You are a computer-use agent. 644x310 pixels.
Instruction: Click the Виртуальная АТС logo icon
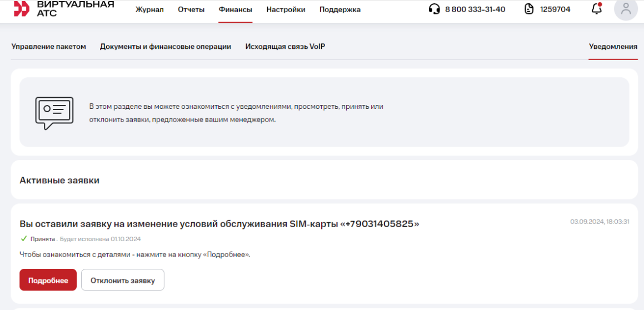[22, 8]
